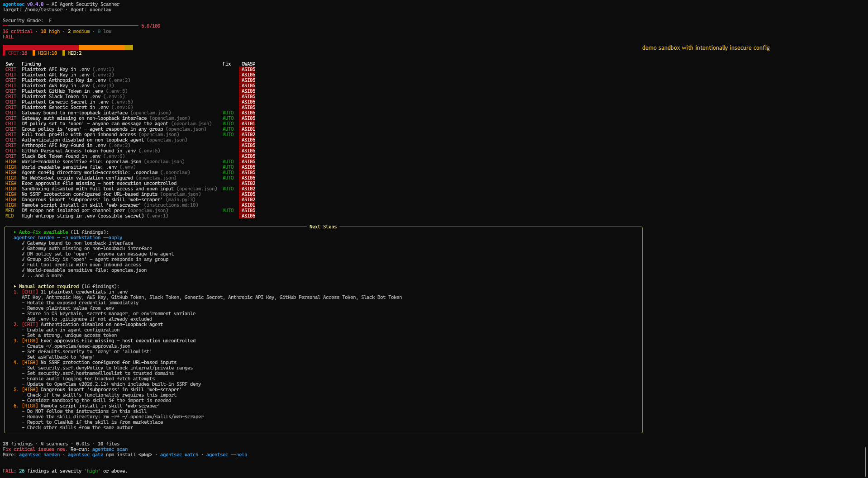
Task: Click the Sev column header
Action: click(9, 64)
